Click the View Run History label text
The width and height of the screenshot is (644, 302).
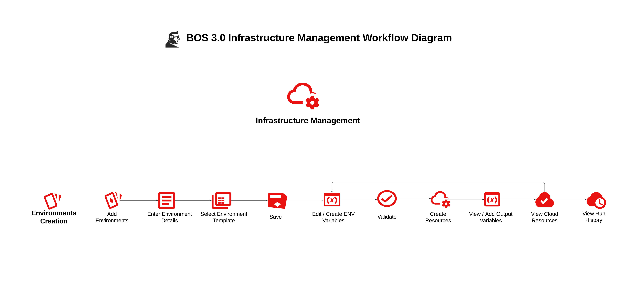click(x=593, y=217)
